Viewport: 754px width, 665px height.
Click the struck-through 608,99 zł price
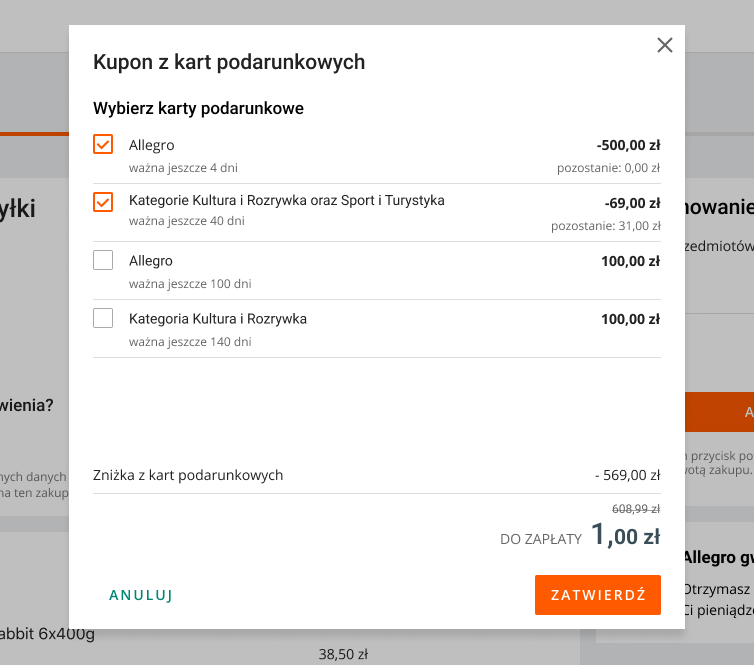pyautogui.click(x=636, y=509)
